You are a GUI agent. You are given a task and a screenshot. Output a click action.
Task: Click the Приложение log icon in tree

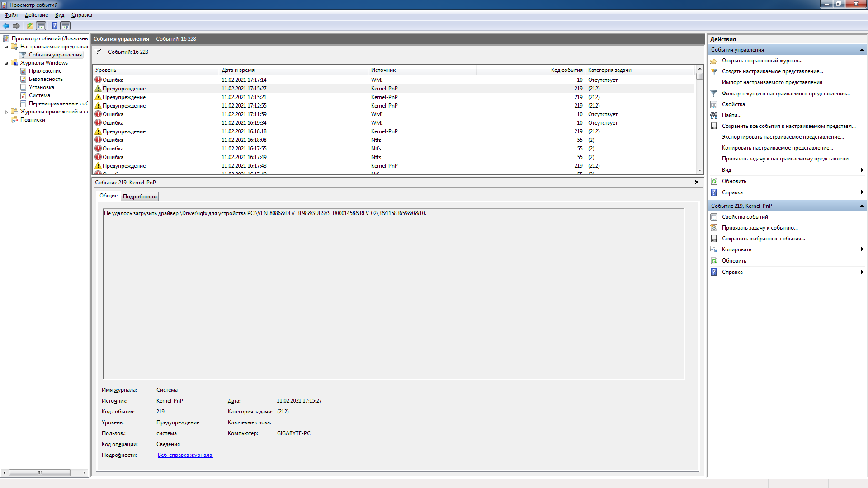click(x=23, y=71)
